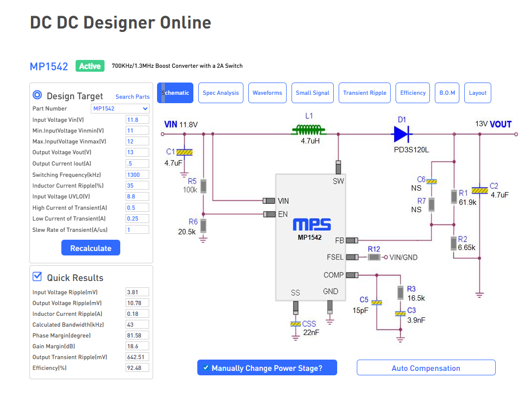The image size is (532, 393).
Task: Select the R3 compensation resistor symbol
Action: pyautogui.click(x=400, y=293)
